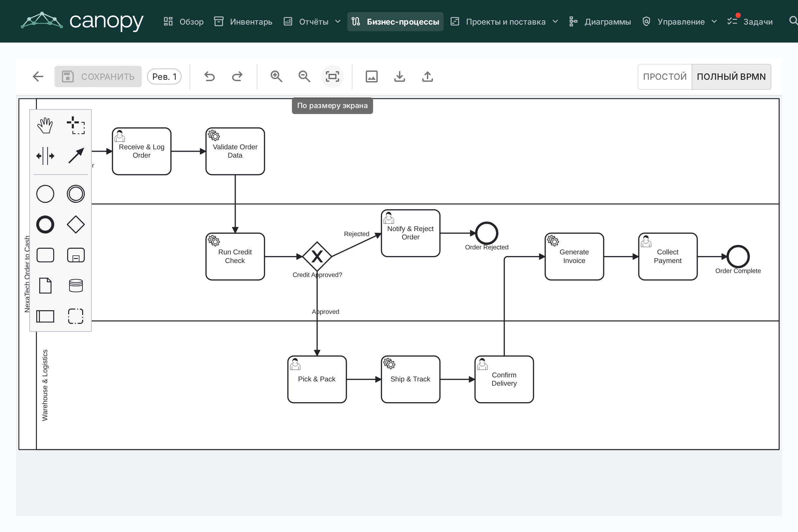The height and width of the screenshot is (532, 798).
Task: Select the Generate Invoice task
Action: coord(574,256)
